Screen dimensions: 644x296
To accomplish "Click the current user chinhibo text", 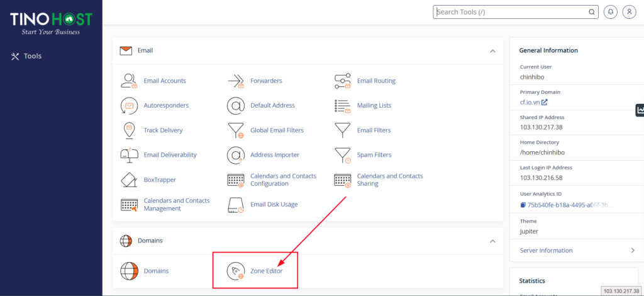I will pyautogui.click(x=532, y=77).
